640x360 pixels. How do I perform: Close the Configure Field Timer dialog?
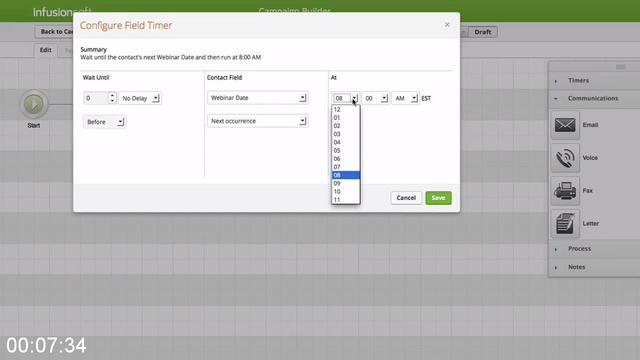(x=447, y=25)
